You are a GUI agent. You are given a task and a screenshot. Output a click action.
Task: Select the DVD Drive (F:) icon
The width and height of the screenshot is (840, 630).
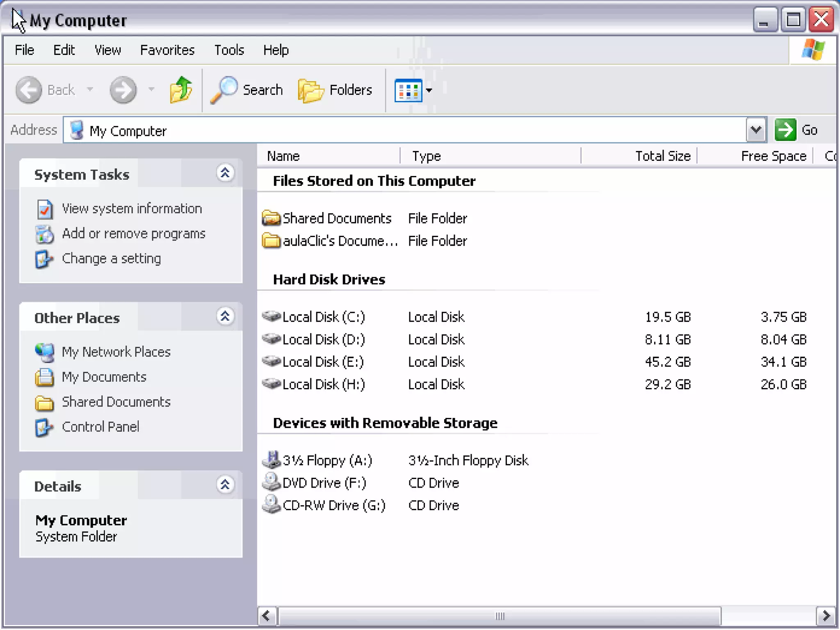[271, 483]
